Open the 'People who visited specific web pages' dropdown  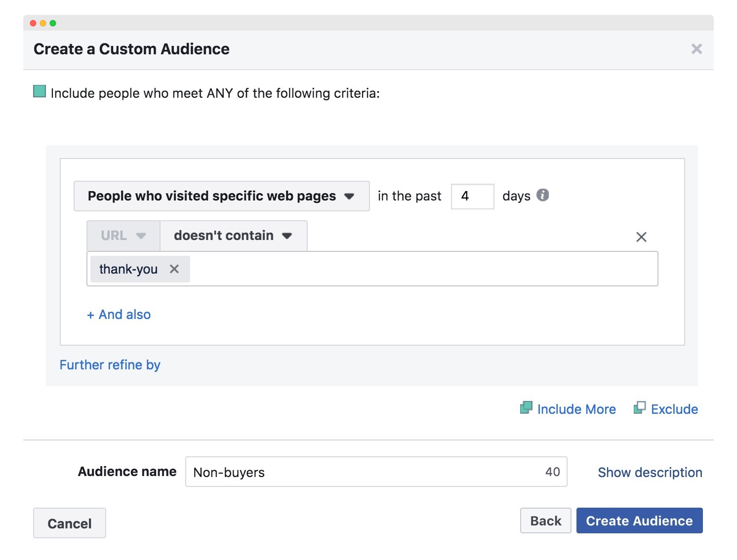click(x=221, y=196)
